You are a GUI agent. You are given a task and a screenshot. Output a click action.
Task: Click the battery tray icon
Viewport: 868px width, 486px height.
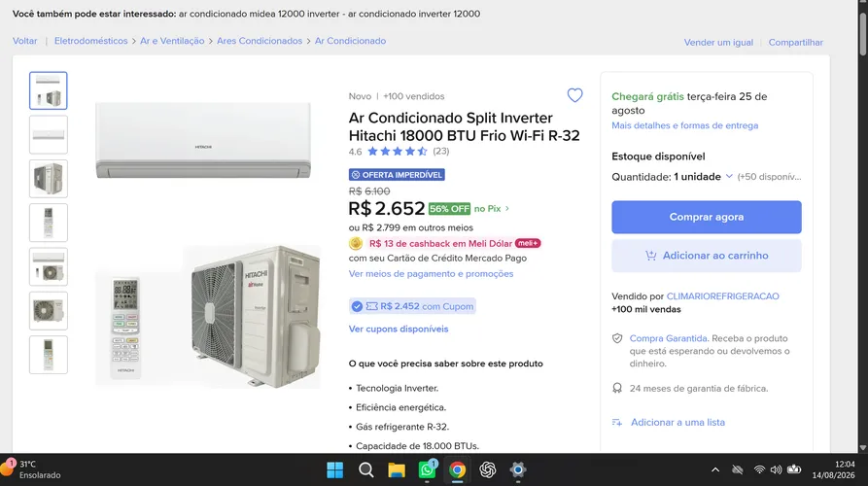pyautogui.click(x=794, y=469)
